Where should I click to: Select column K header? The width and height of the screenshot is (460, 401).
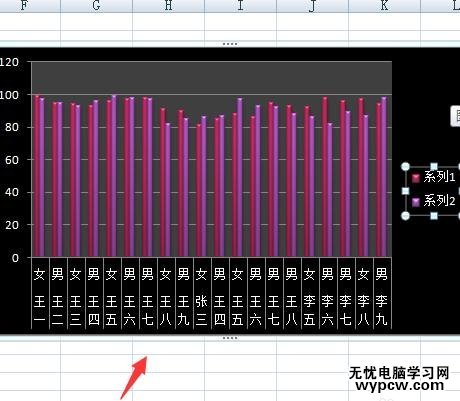(x=384, y=6)
